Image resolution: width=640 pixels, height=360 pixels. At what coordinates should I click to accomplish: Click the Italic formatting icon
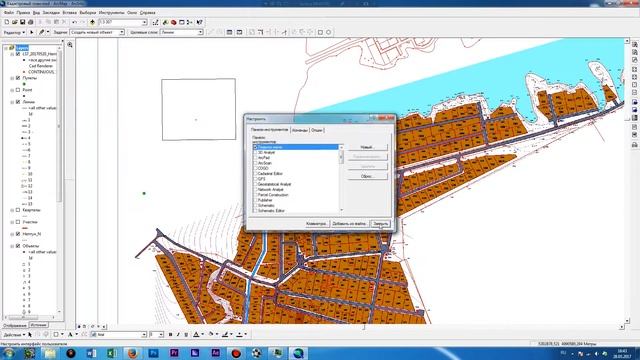[178, 334]
